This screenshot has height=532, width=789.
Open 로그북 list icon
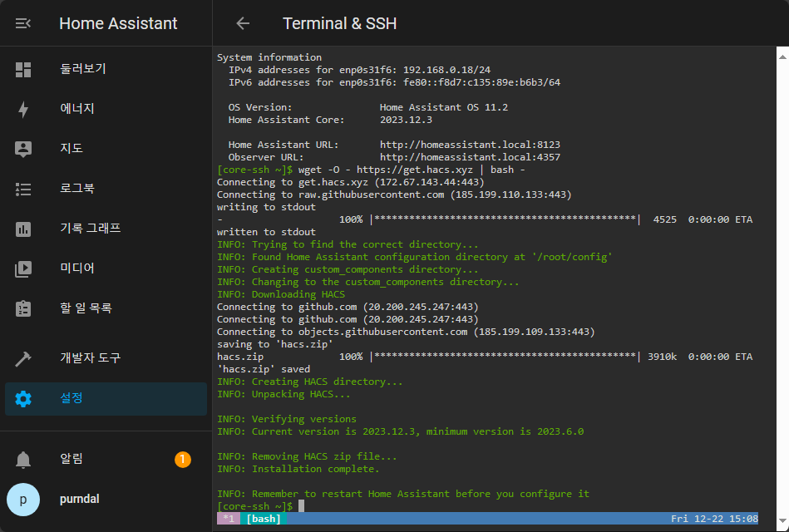pyautogui.click(x=23, y=190)
